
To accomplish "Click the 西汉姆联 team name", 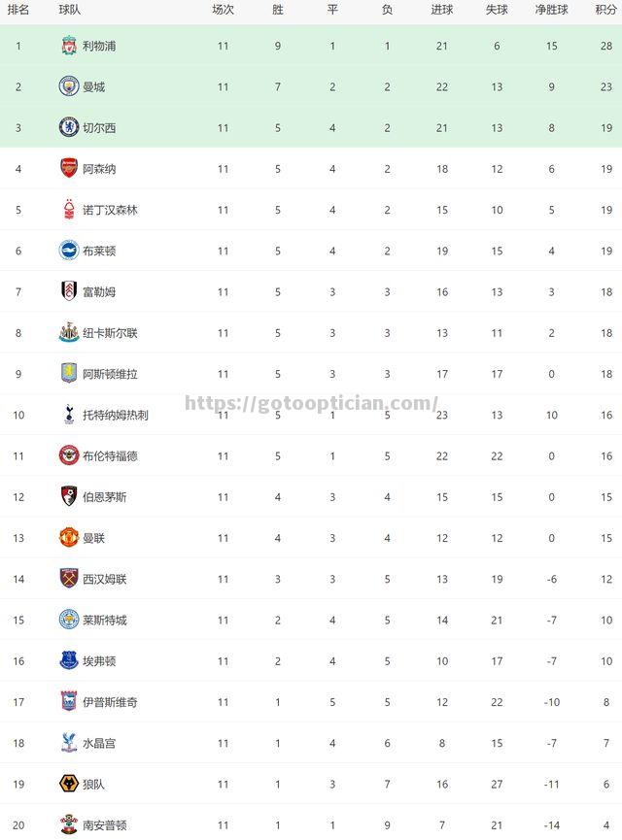I will click(x=105, y=579).
